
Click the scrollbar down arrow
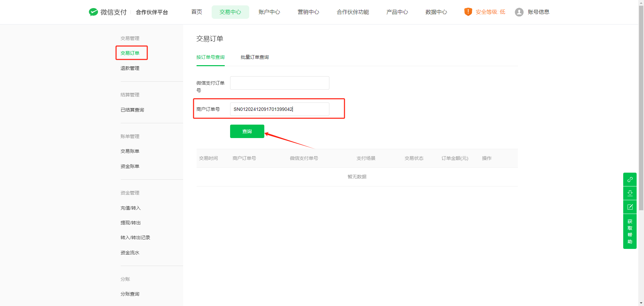pyautogui.click(x=641, y=303)
